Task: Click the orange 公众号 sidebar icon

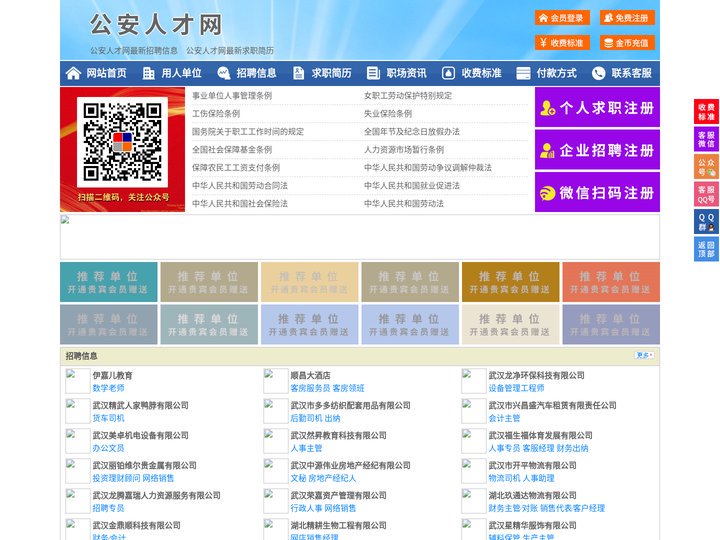Action: click(x=706, y=167)
